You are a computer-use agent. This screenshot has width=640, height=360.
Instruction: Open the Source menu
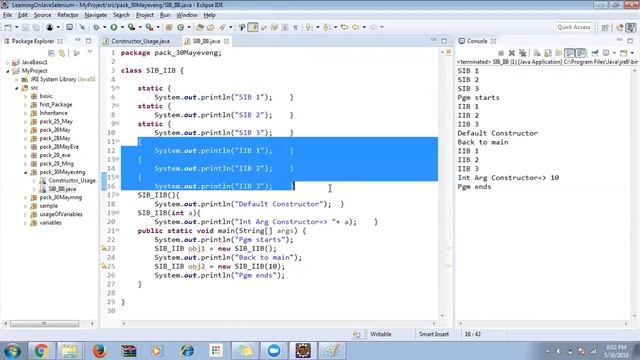coord(42,15)
